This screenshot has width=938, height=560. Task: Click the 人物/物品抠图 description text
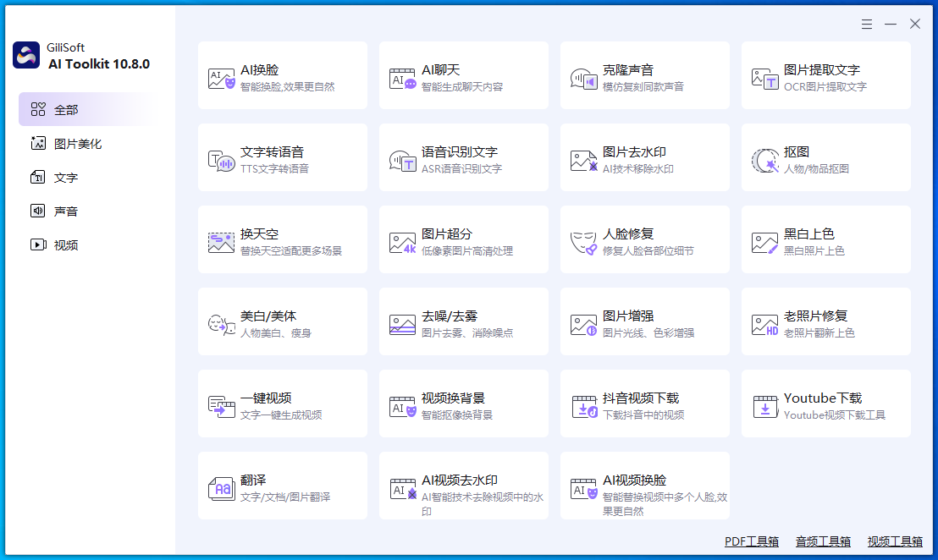(816, 168)
